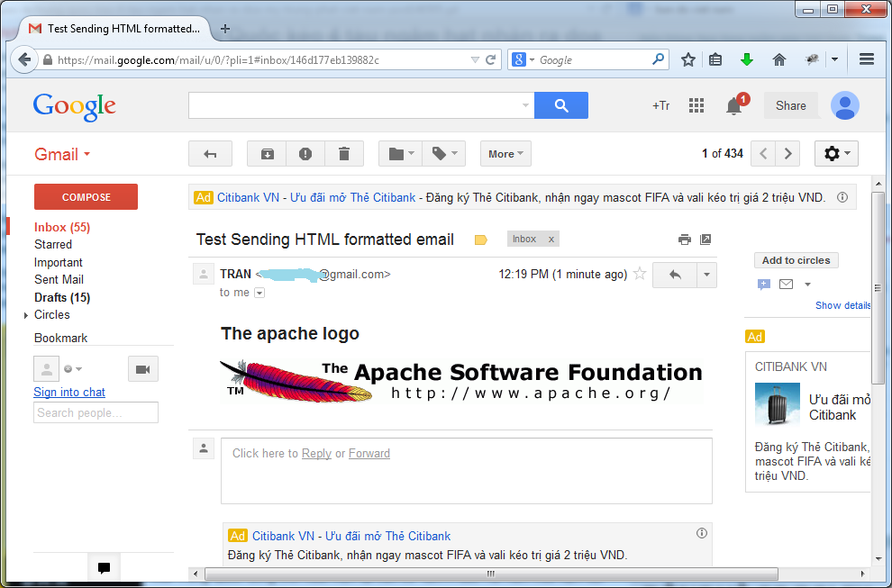
Task: Archive this email conversation
Action: coord(267,154)
